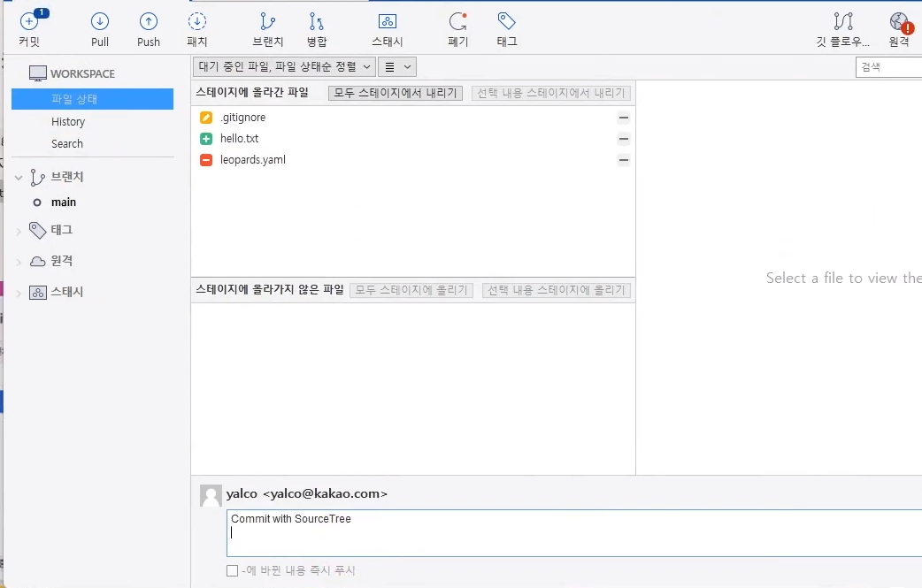Open the 깃 플로우 (Git Flow) toolbar icon
The image size is (922, 588).
click(x=843, y=22)
